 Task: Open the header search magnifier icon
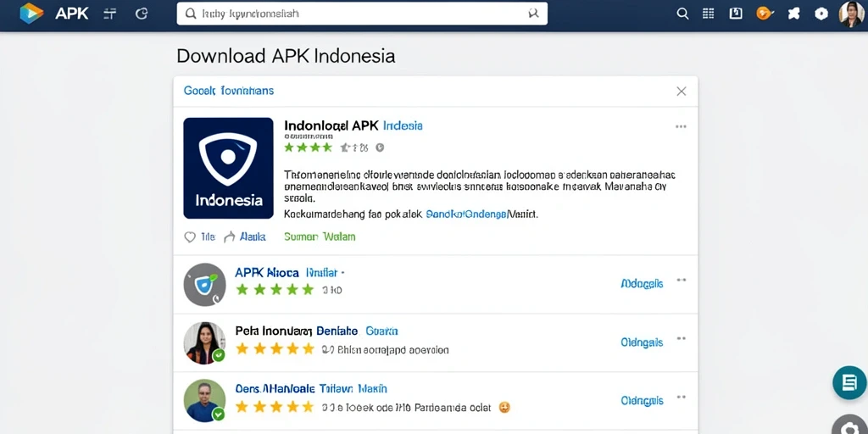click(682, 14)
